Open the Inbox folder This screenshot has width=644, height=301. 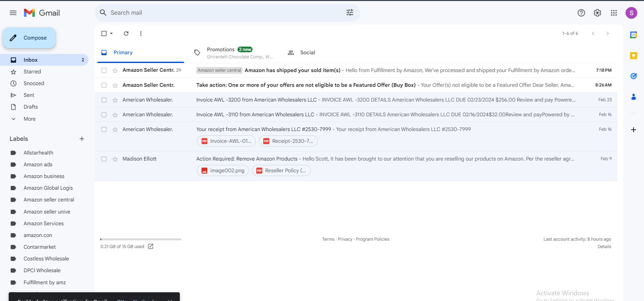[x=44, y=60]
